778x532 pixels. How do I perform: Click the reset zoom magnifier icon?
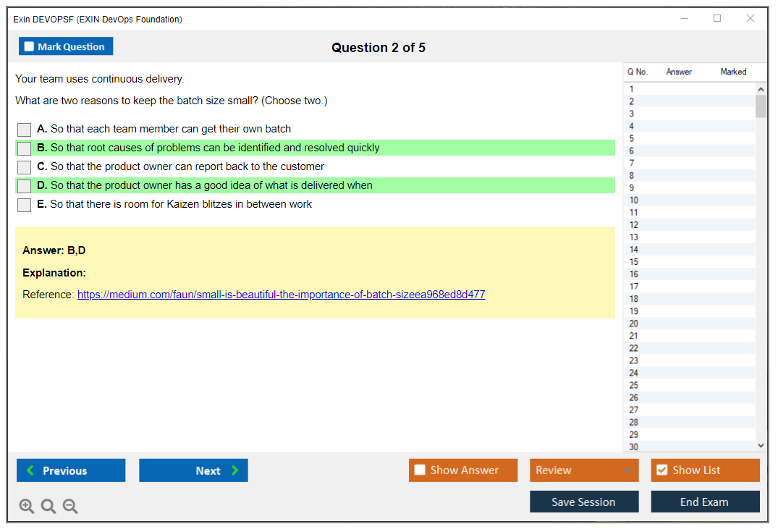[48, 507]
